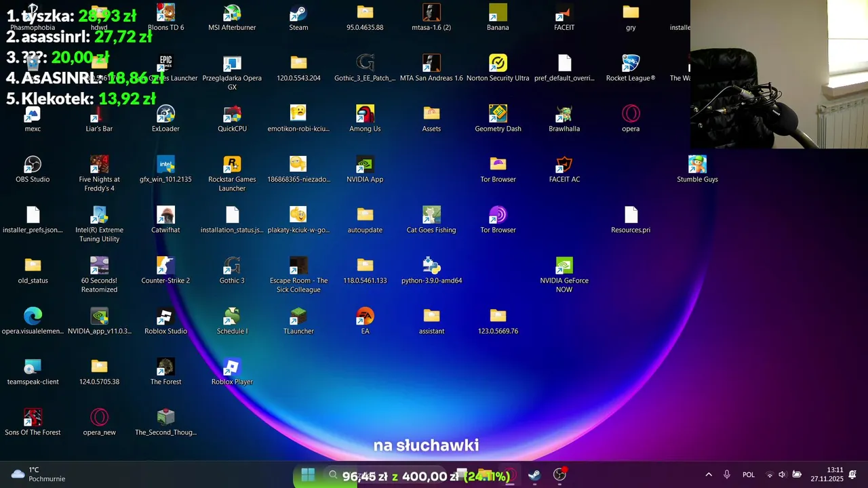Select the opera_new desktop icon
Viewport: 868px width, 488px height.
pyautogui.click(x=99, y=422)
